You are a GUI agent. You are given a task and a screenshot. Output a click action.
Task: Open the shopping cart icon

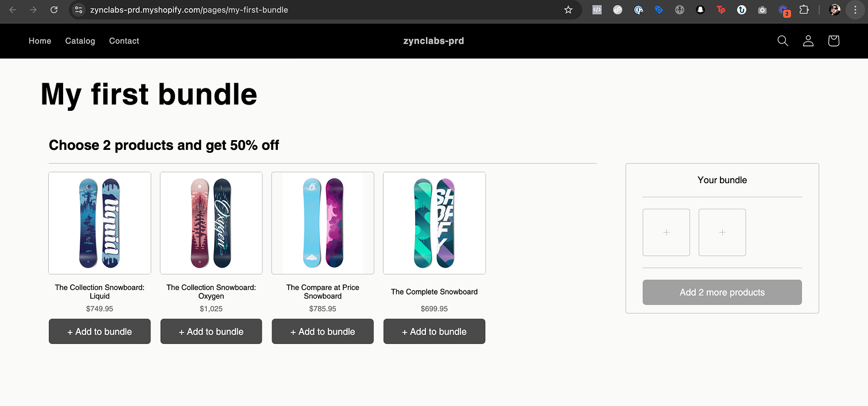tap(834, 41)
